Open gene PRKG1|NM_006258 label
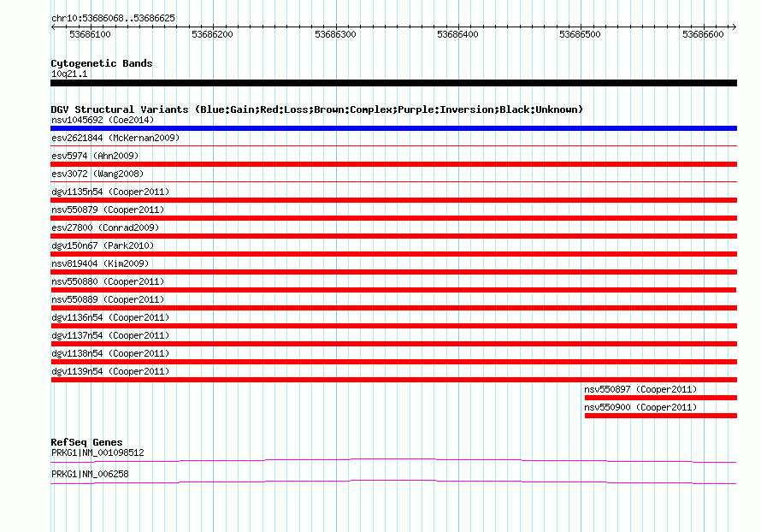761x532 pixels. tap(90, 474)
